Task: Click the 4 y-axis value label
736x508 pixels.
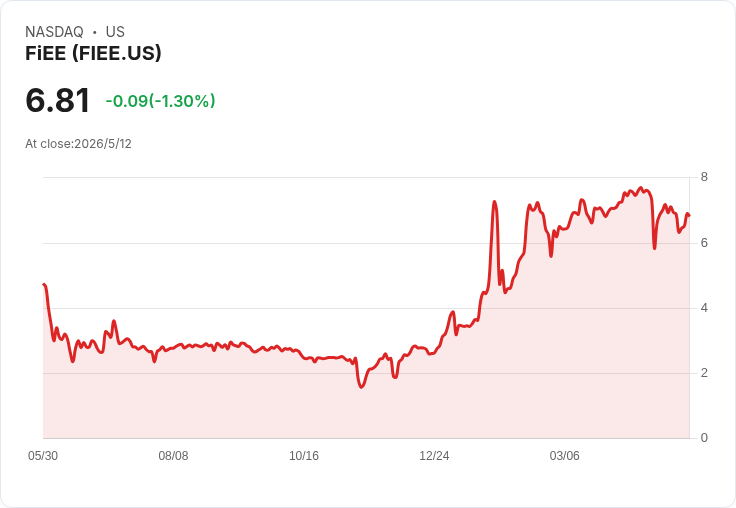Action: pos(704,308)
